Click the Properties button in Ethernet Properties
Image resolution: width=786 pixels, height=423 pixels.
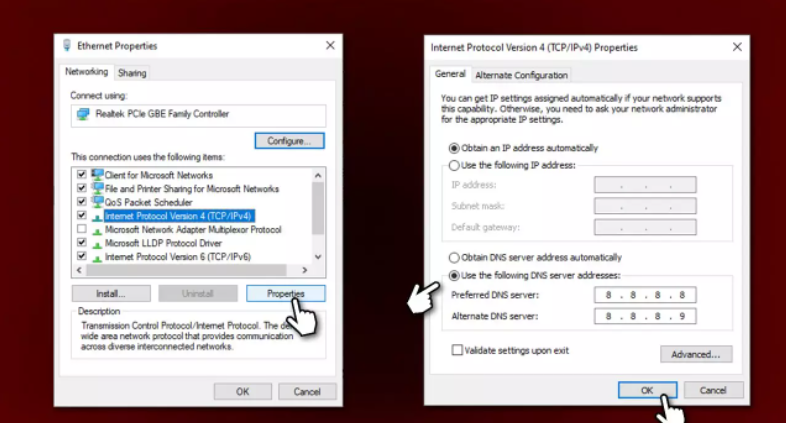(286, 294)
